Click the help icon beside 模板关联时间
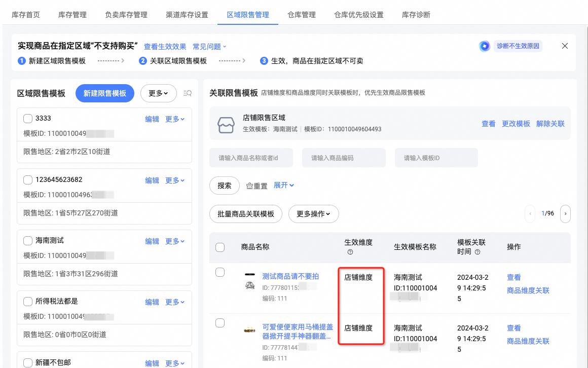 pos(477,252)
